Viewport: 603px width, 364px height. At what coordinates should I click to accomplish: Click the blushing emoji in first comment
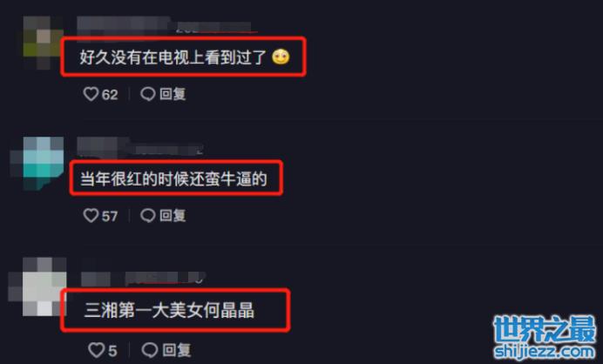(x=281, y=57)
